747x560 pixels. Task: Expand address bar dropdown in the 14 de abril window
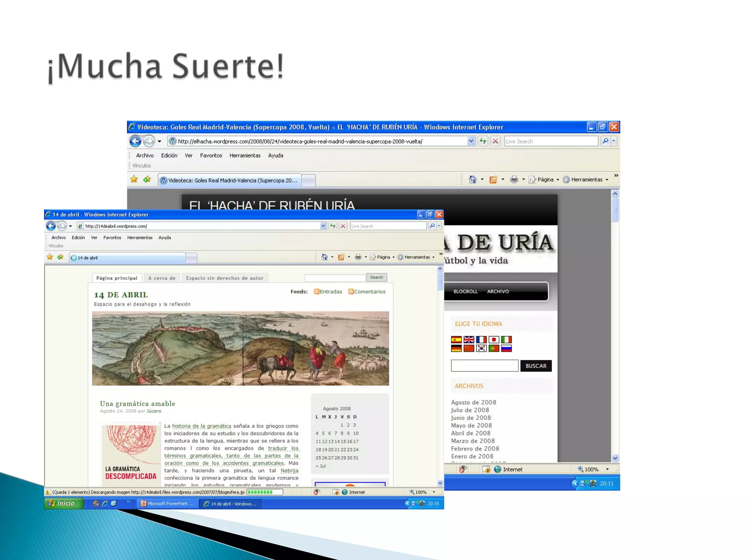click(323, 226)
